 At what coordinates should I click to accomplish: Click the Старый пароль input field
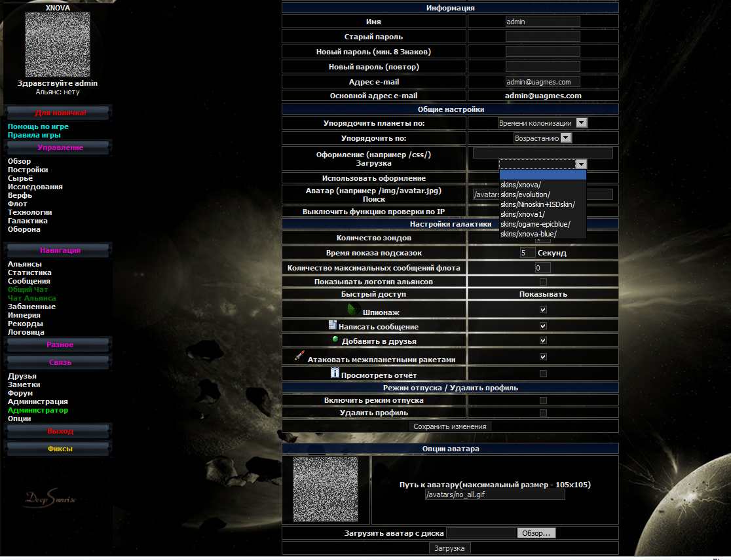(x=542, y=37)
